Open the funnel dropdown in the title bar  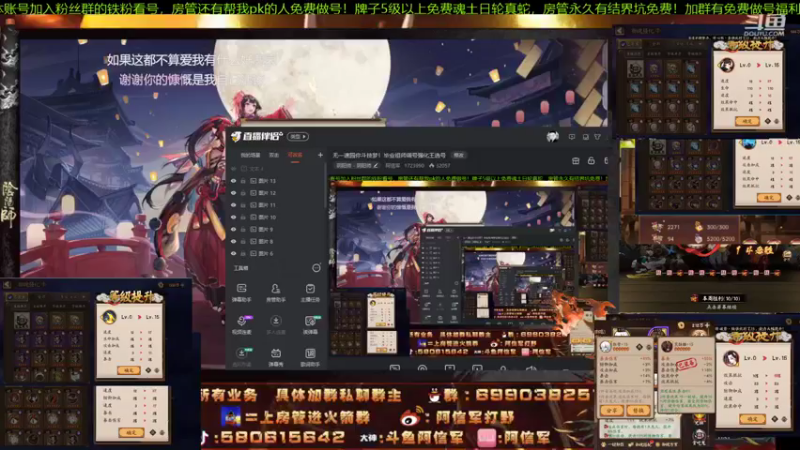pos(597,137)
